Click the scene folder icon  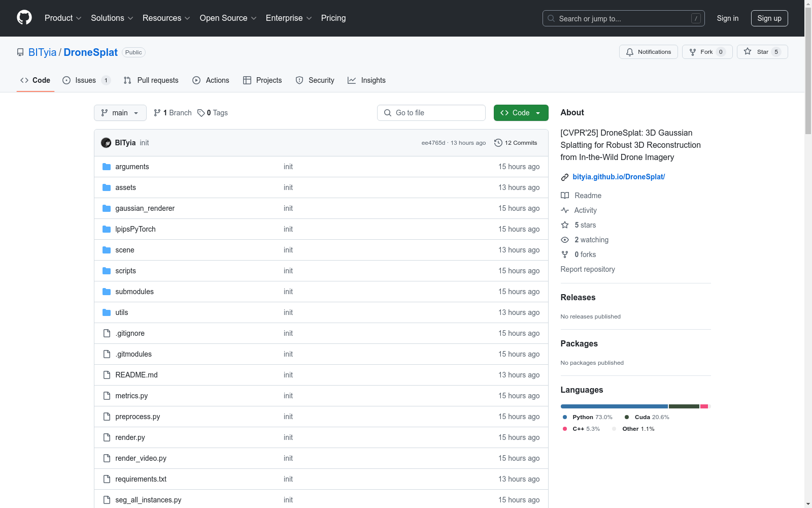pyautogui.click(x=107, y=250)
